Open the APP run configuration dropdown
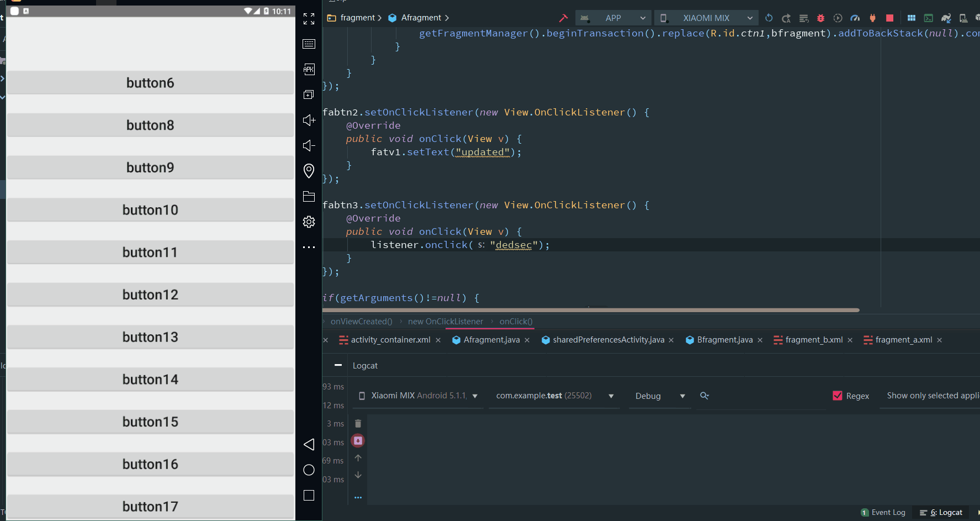The image size is (980, 521). (x=613, y=18)
